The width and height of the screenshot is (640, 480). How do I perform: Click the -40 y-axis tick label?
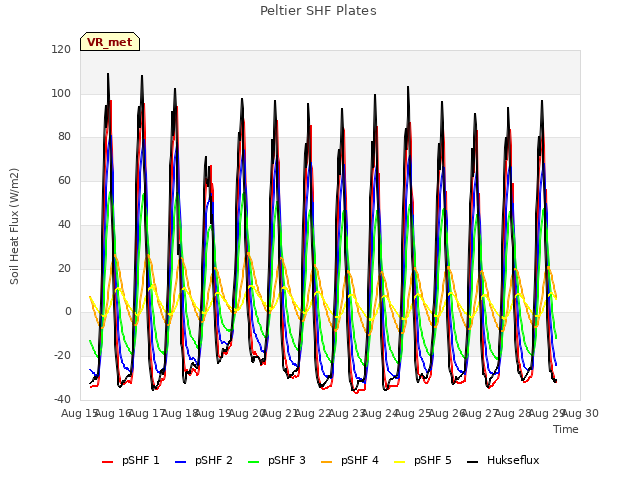pyautogui.click(x=62, y=399)
